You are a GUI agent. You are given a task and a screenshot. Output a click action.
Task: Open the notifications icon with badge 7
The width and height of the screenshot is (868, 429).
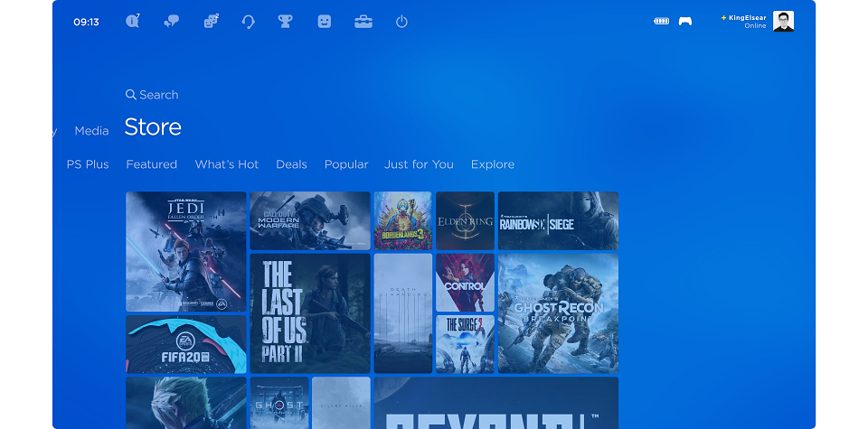(x=132, y=22)
